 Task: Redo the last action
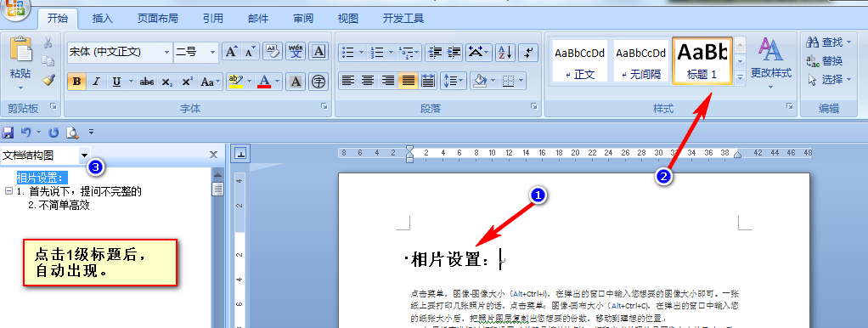coord(54,133)
